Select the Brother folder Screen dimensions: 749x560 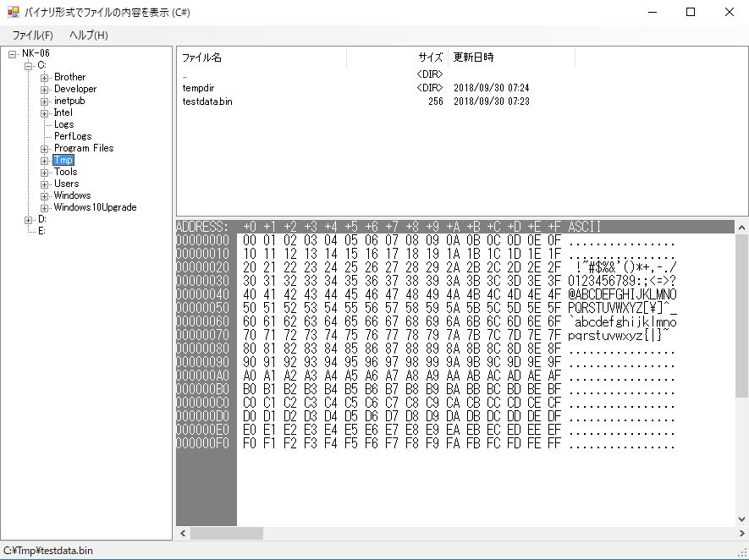(x=69, y=77)
